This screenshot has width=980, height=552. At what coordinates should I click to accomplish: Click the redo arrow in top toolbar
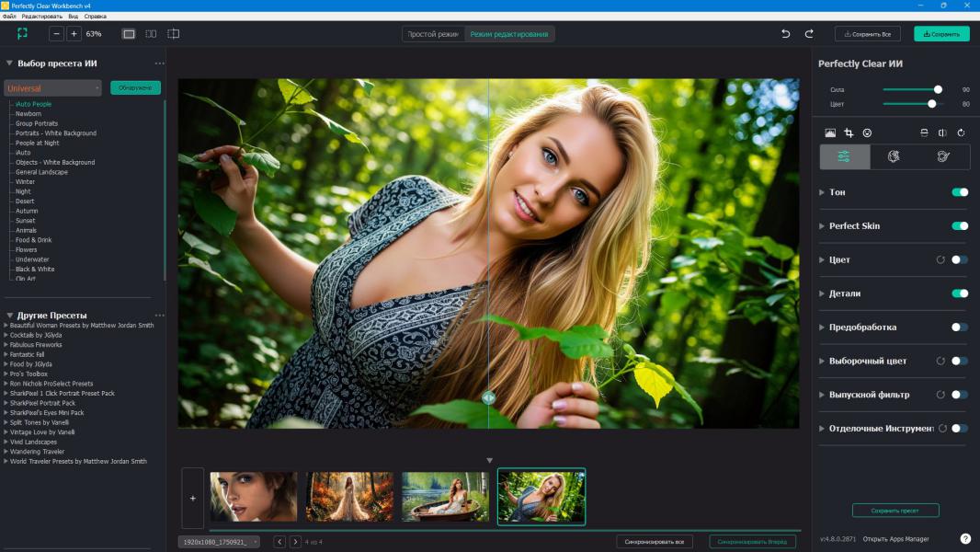pyautogui.click(x=809, y=34)
